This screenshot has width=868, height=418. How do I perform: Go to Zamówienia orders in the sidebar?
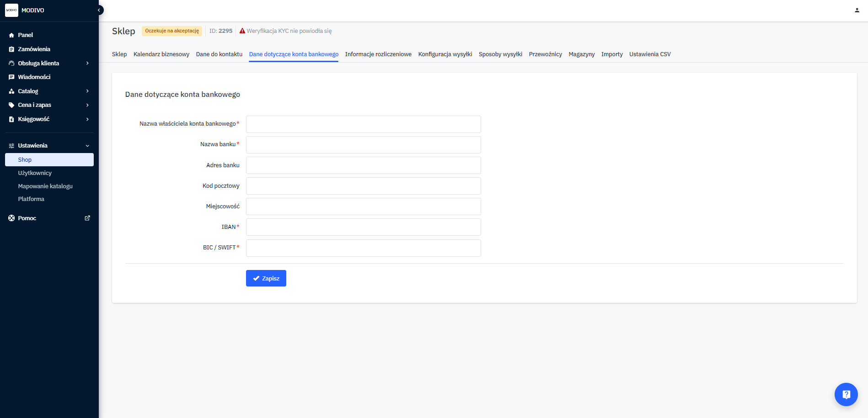coord(34,49)
